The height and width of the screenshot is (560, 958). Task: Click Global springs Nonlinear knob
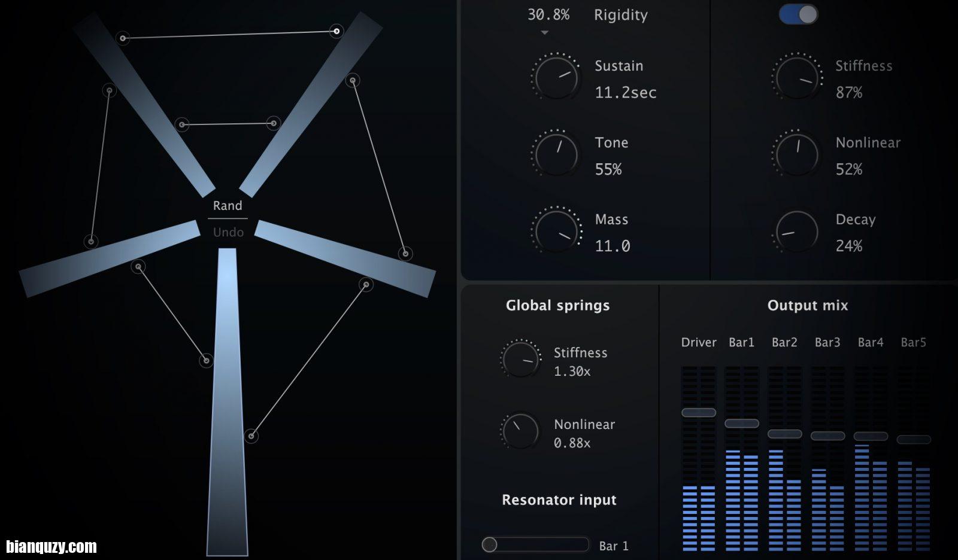(x=520, y=431)
